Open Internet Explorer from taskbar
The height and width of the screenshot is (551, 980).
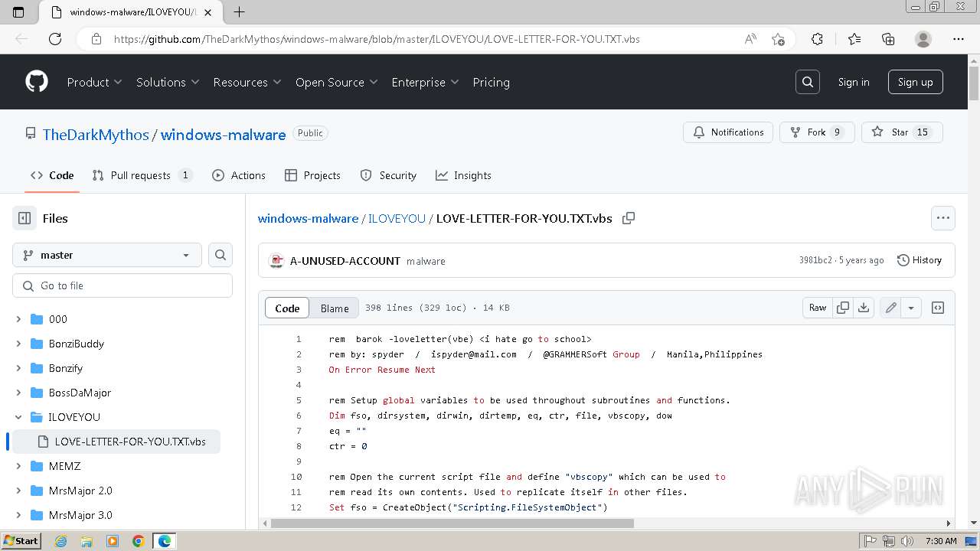(x=60, y=541)
